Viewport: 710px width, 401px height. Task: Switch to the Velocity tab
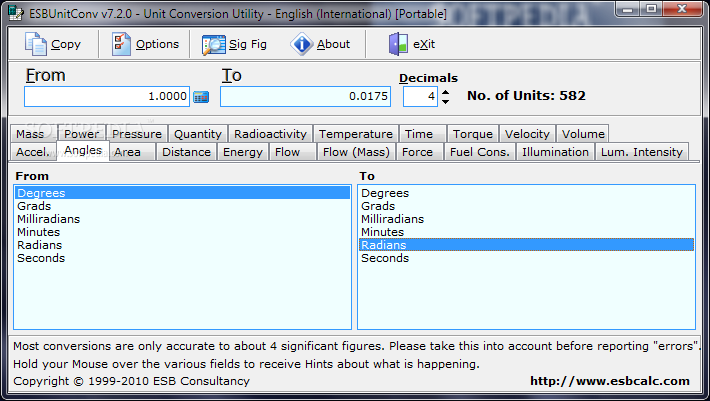(527, 134)
